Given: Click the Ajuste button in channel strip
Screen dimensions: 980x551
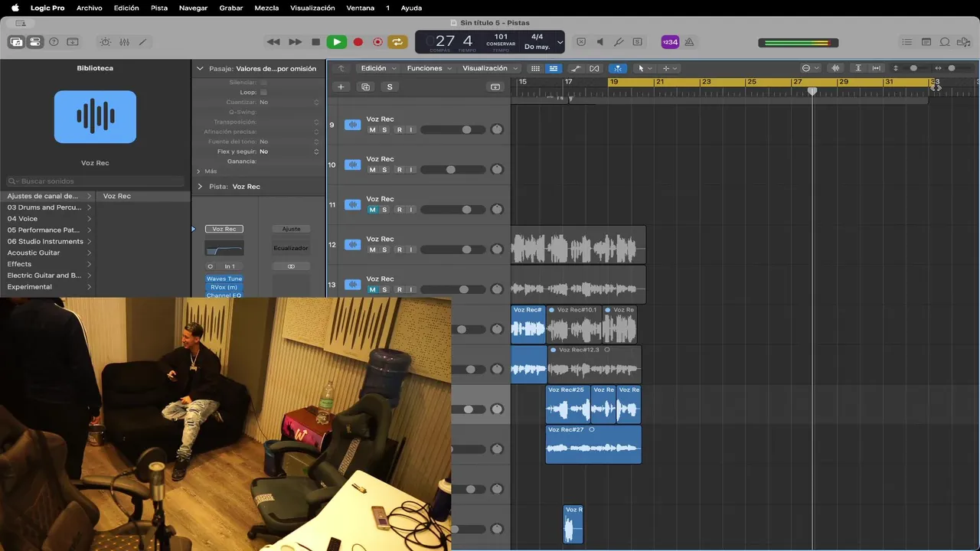Looking at the screenshot, I should 291,229.
